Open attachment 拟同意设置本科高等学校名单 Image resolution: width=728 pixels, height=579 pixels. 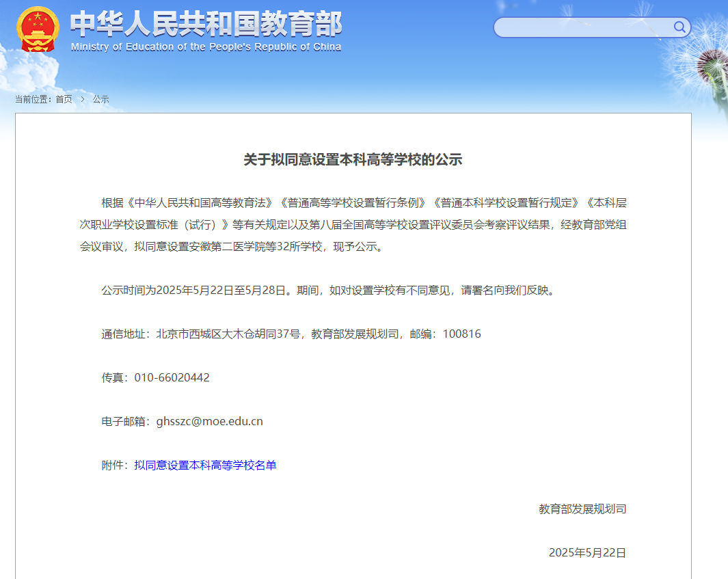tap(205, 466)
